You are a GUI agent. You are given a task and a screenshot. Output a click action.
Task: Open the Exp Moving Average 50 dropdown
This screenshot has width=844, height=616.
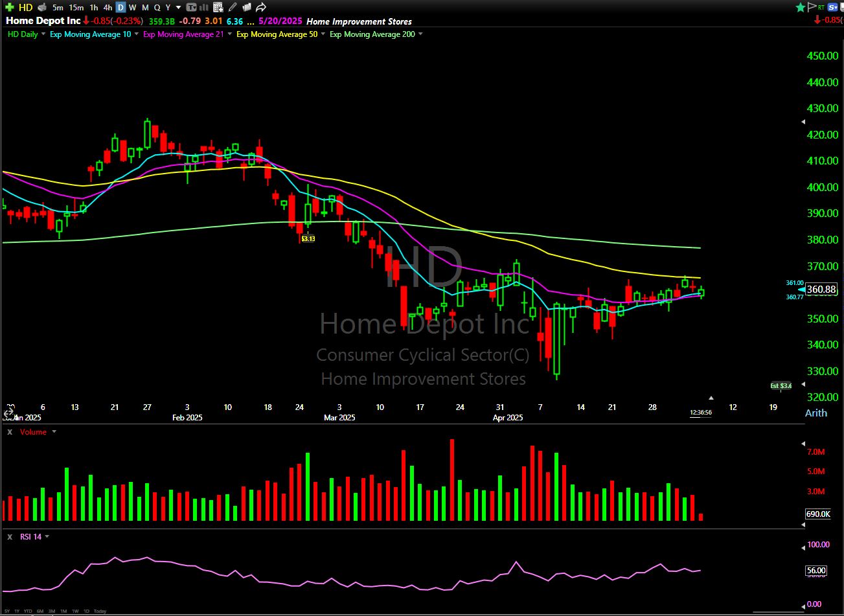323,34
